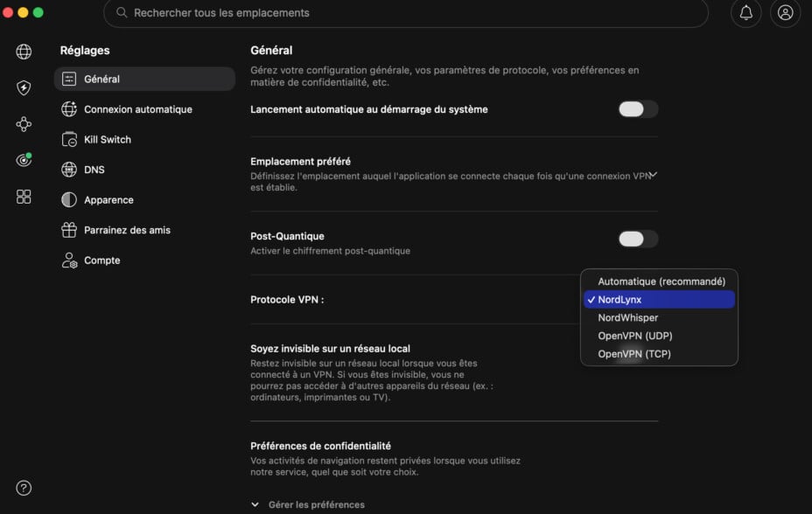Click the Compte person icon
This screenshot has height=514, width=812.
click(x=69, y=260)
